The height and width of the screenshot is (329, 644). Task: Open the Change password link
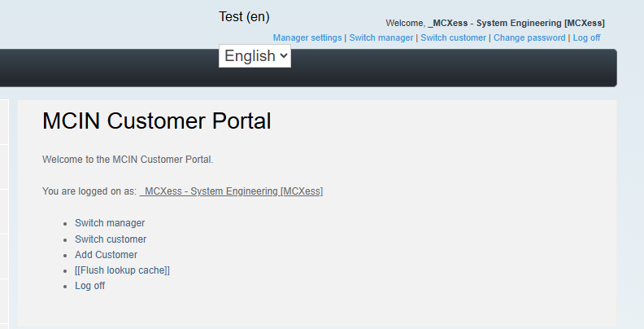529,37
